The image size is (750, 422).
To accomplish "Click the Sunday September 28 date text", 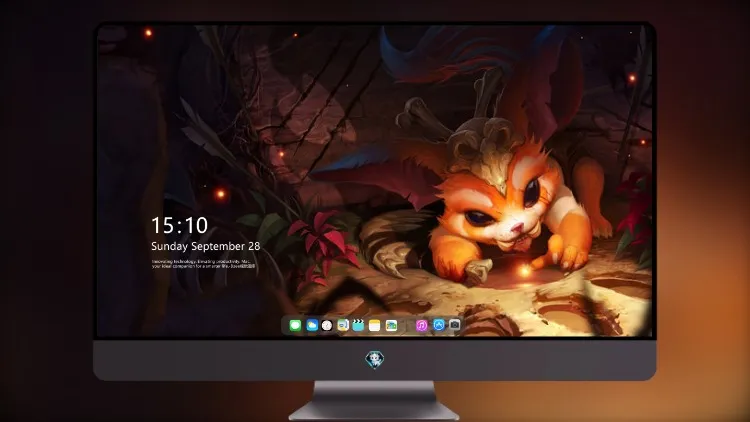I will click(x=206, y=246).
